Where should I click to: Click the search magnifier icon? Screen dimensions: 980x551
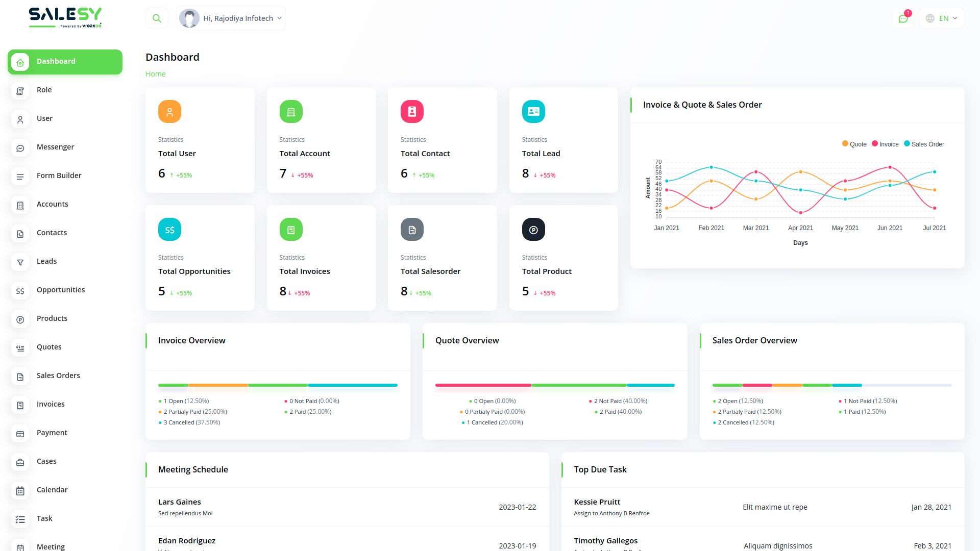[157, 18]
